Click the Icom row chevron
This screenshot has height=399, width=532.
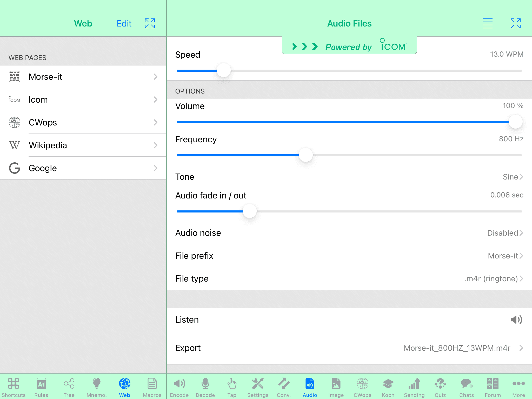tap(155, 99)
